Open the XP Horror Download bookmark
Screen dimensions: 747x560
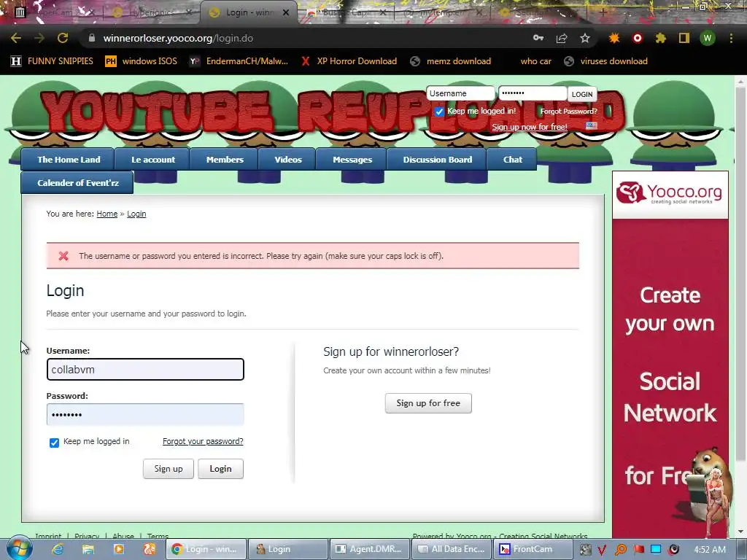coord(349,61)
